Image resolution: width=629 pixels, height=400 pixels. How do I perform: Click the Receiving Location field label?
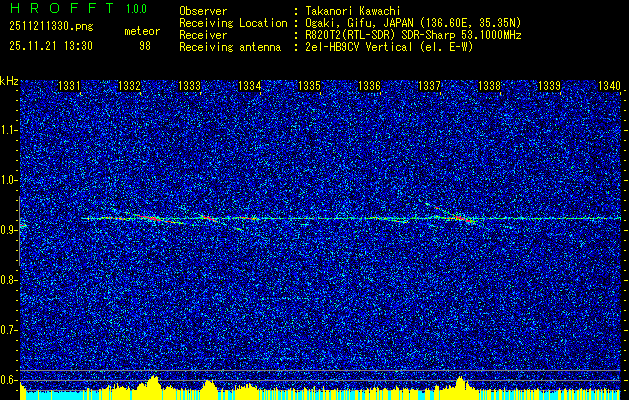tap(233, 23)
